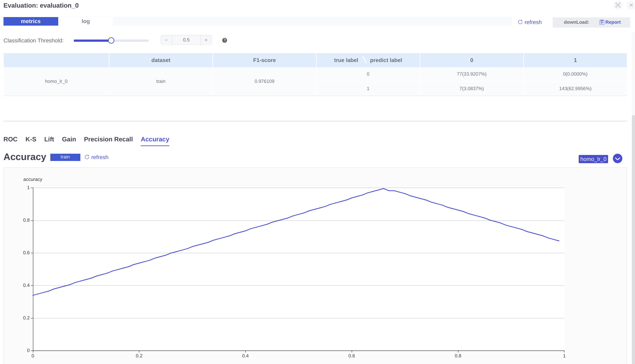Viewport: 635px width, 364px height.
Task: Expand the homo_lr_0 model dropdown arrow
Action: (617, 159)
